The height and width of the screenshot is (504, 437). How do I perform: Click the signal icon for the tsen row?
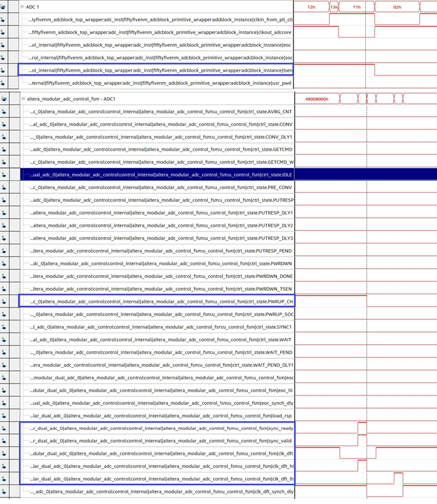coord(3,71)
